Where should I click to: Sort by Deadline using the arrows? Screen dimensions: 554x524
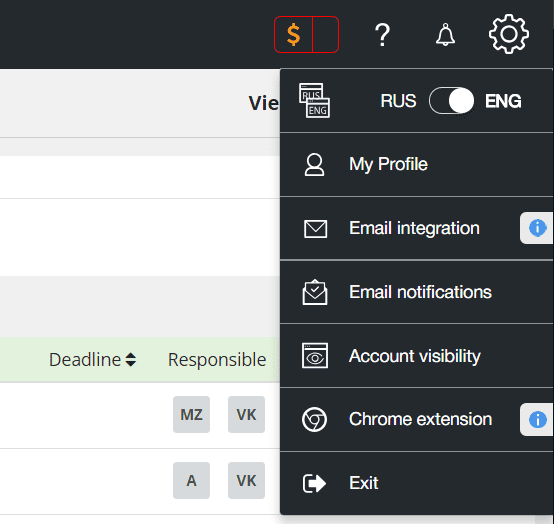[131, 360]
